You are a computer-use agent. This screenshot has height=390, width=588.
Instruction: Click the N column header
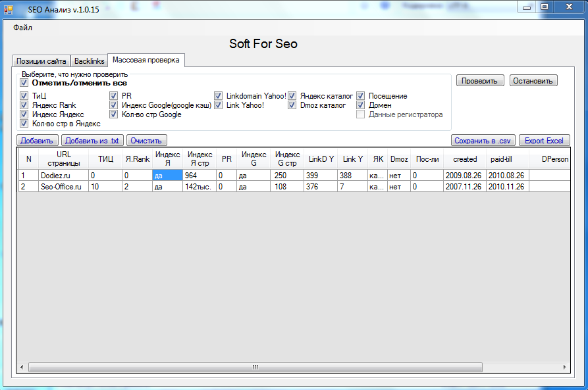click(29, 159)
